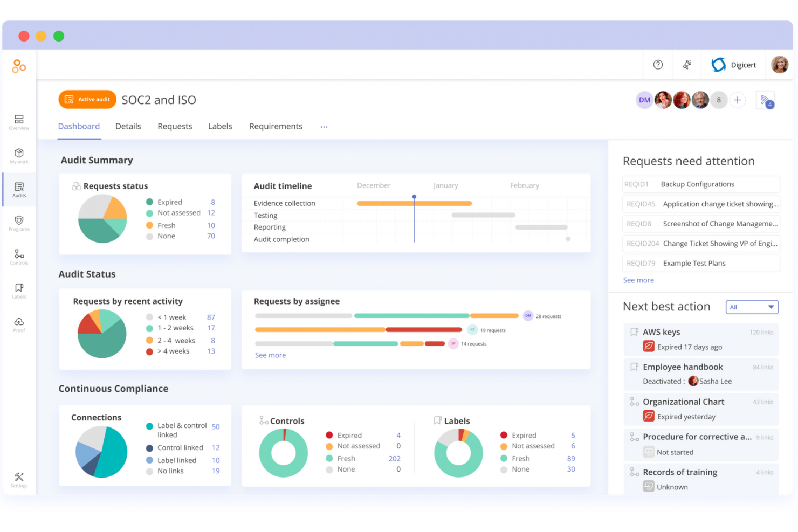
Task: Click See more under Requests by assignee
Action: 270,355
